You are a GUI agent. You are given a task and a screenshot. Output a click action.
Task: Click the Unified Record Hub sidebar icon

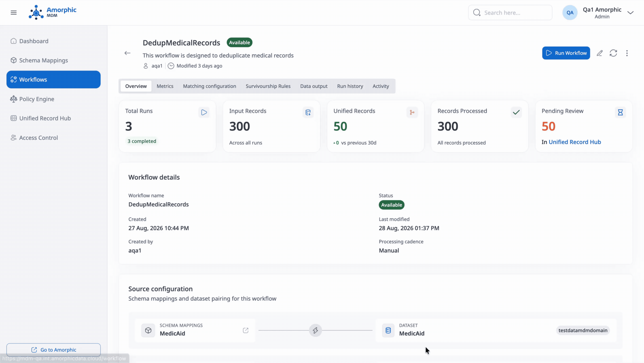click(13, 118)
